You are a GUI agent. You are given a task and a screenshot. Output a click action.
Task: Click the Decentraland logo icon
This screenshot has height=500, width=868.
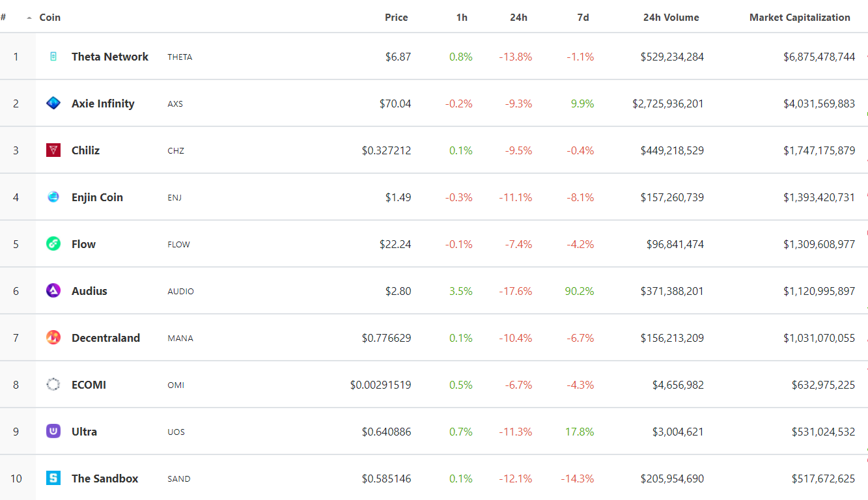[x=53, y=337]
